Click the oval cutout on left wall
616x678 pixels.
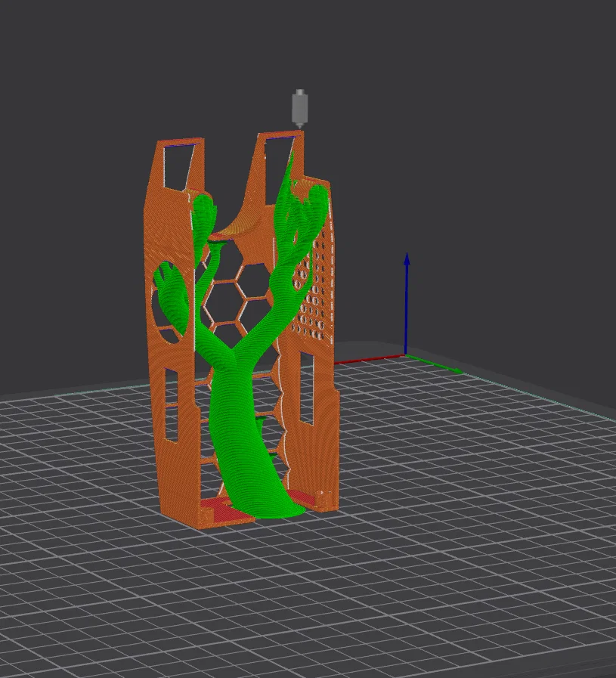pyautogui.click(x=172, y=302)
